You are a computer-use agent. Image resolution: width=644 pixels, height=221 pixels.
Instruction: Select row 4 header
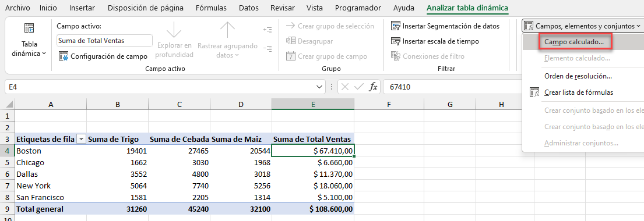tap(8, 151)
